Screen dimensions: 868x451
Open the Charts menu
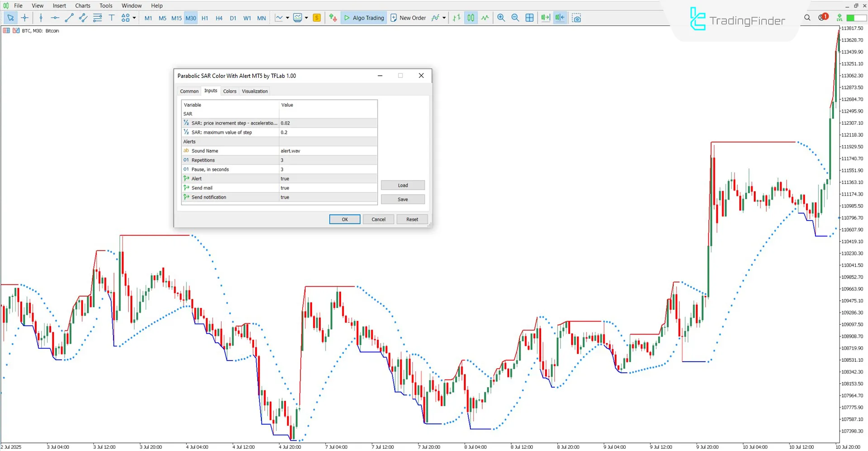pyautogui.click(x=82, y=5)
